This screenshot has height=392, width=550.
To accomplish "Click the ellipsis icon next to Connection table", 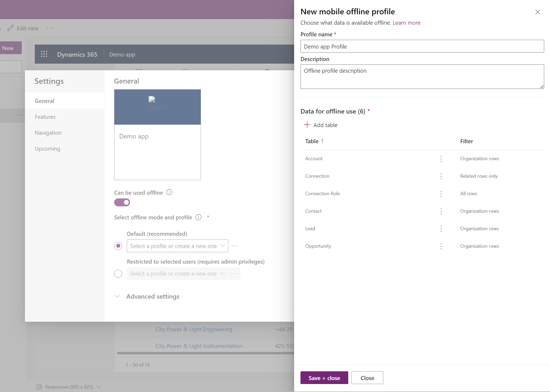I will click(441, 176).
